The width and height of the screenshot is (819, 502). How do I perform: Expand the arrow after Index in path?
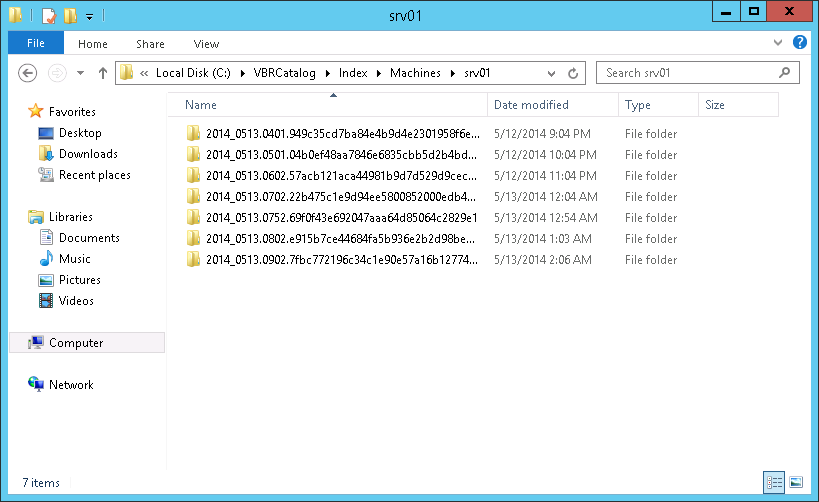tap(379, 73)
